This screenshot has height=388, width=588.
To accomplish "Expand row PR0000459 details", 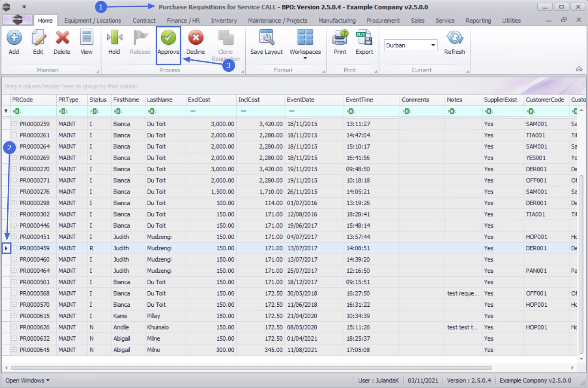I will click(x=14, y=248).
